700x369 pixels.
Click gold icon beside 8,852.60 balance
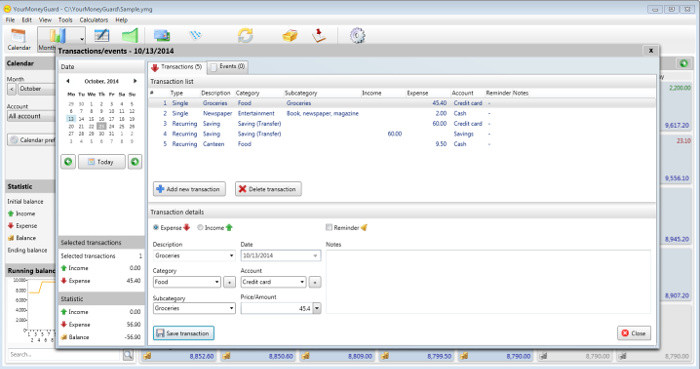(147, 356)
